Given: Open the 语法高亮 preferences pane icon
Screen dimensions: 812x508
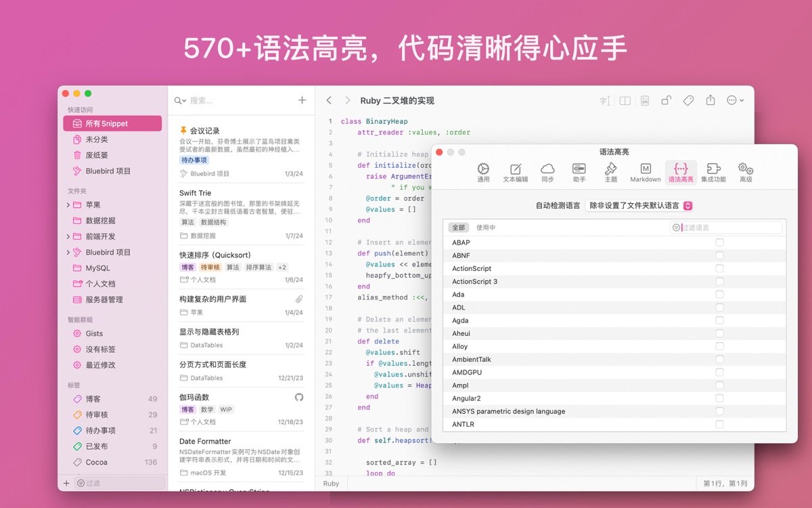Looking at the screenshot, I should (681, 171).
